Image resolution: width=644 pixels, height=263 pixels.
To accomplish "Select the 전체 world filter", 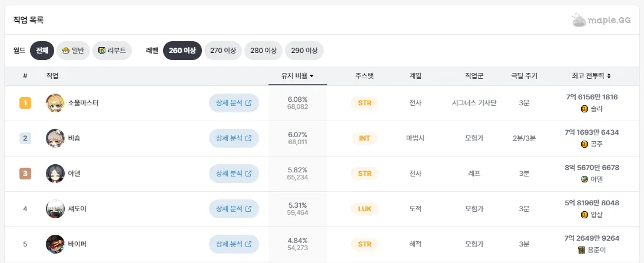I will click(x=42, y=51).
